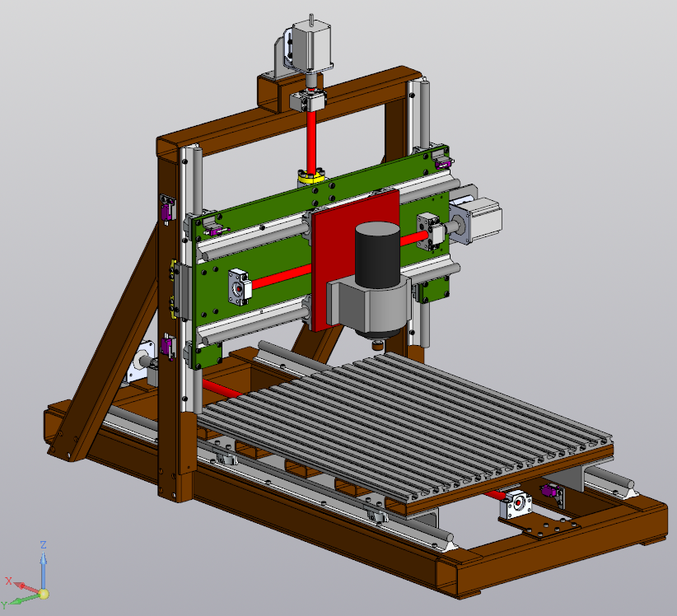This screenshot has width=677, height=616.
Task: Select the black spindle motor cylinder
Action: [377, 255]
